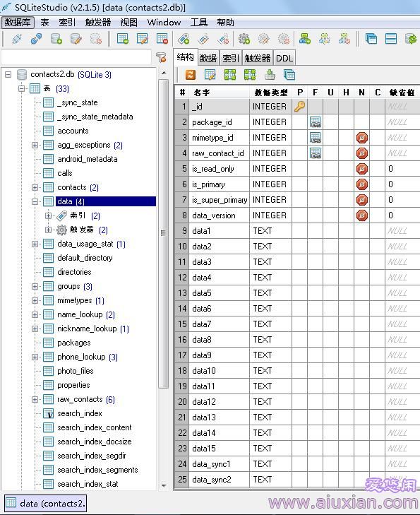
Task: Click the cascade windows toolbar icon
Action: (371, 39)
